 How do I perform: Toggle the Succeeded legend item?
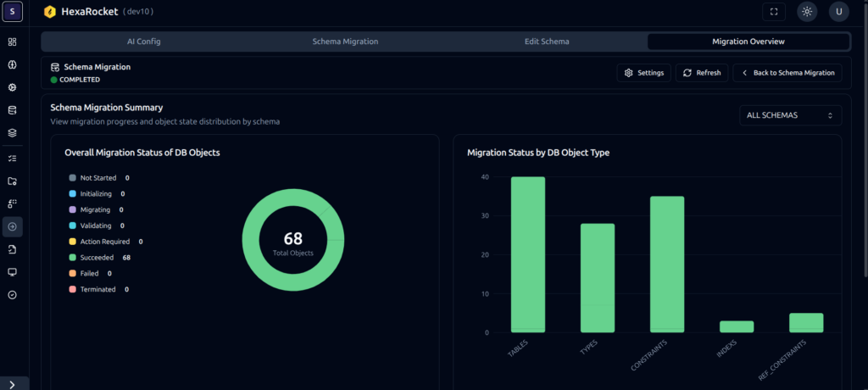pos(99,257)
